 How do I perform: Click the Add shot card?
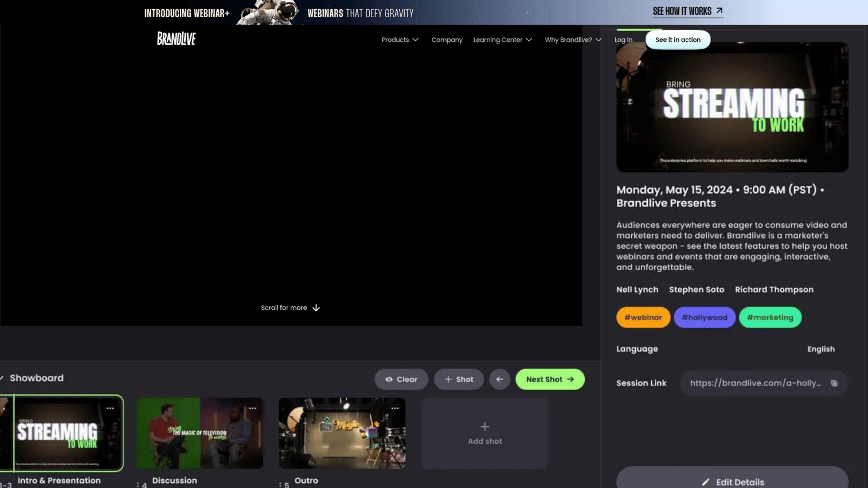[x=484, y=433]
